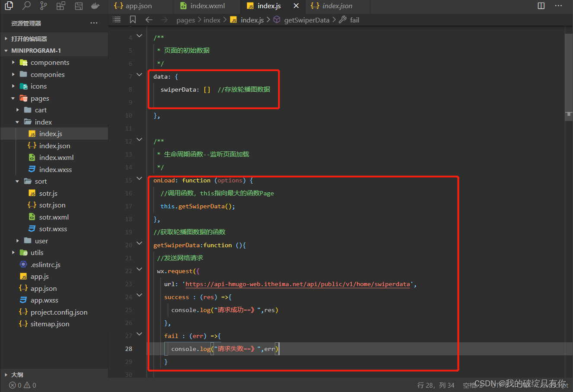The width and height of the screenshot is (573, 392).
Task: Expand the icons folder
Action: pyautogui.click(x=54, y=86)
